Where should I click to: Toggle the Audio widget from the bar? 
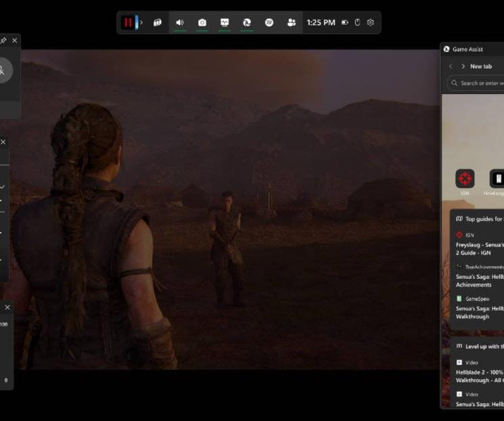180,22
